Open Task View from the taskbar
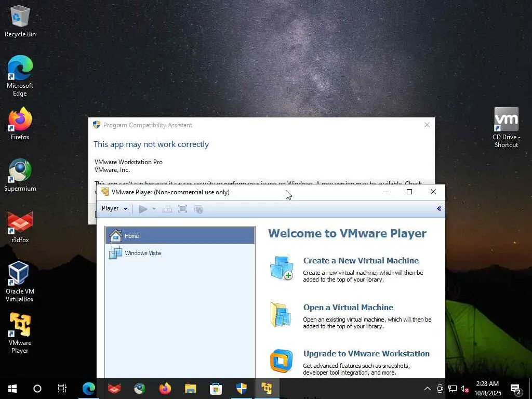Viewport: 532px width, 399px height. tap(62, 389)
